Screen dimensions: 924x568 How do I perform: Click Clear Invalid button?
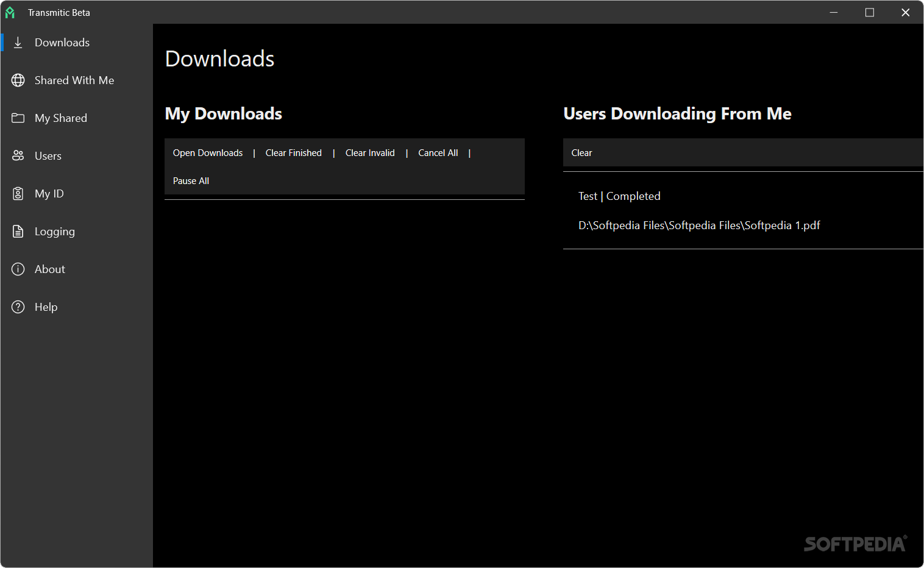[x=370, y=153]
